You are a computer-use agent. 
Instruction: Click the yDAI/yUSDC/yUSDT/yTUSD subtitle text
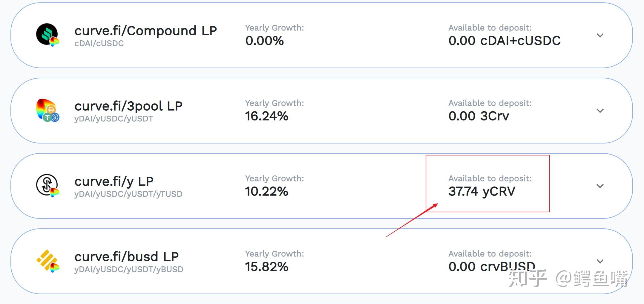pos(128,194)
